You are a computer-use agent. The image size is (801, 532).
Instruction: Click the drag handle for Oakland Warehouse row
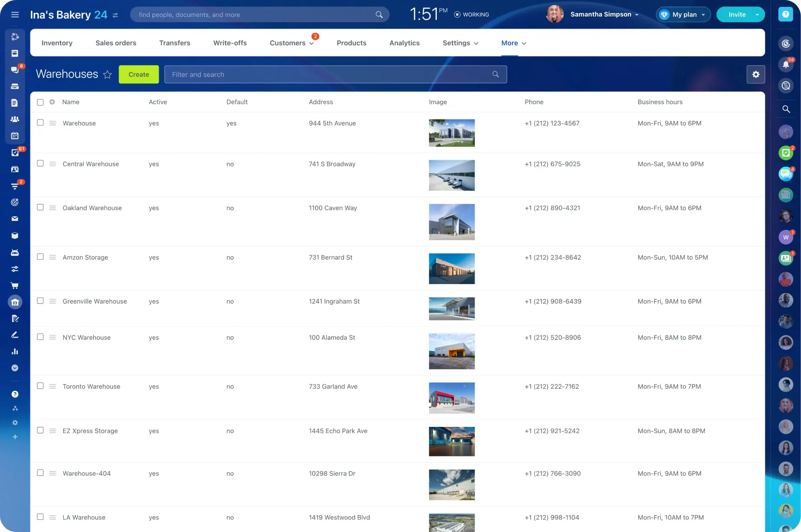click(53, 208)
